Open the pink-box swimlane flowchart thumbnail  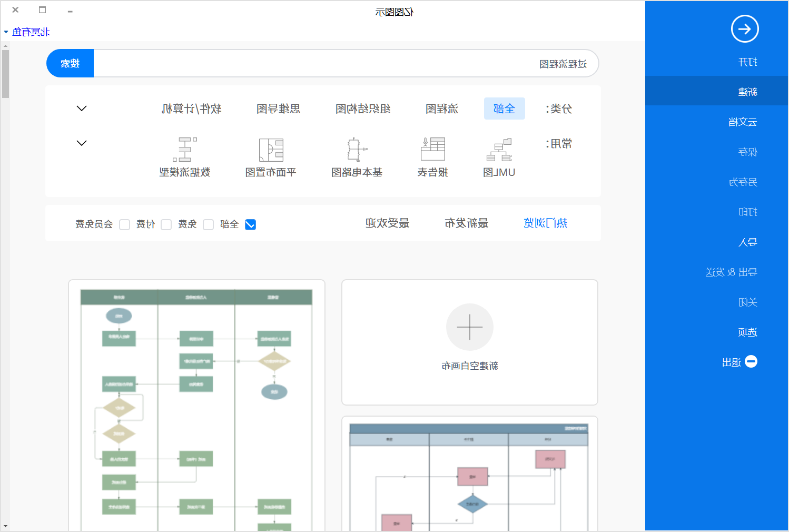pyautogui.click(x=470, y=474)
